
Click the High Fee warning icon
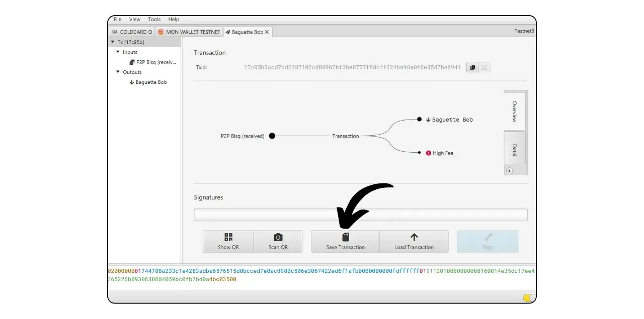pyautogui.click(x=428, y=153)
